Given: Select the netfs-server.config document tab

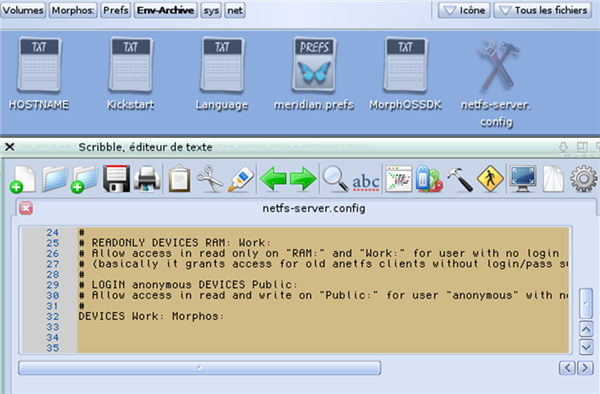Looking at the screenshot, I should click(313, 208).
